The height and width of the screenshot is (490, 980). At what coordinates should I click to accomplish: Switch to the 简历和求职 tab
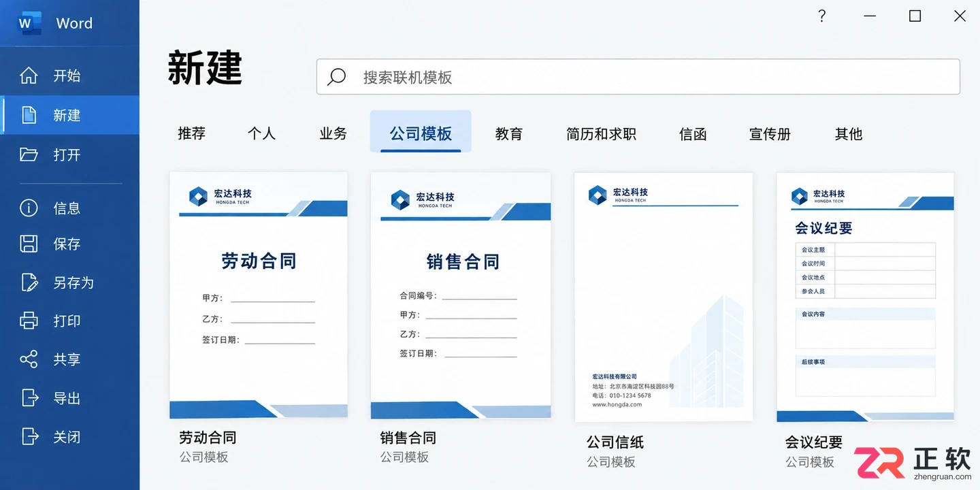(601, 133)
